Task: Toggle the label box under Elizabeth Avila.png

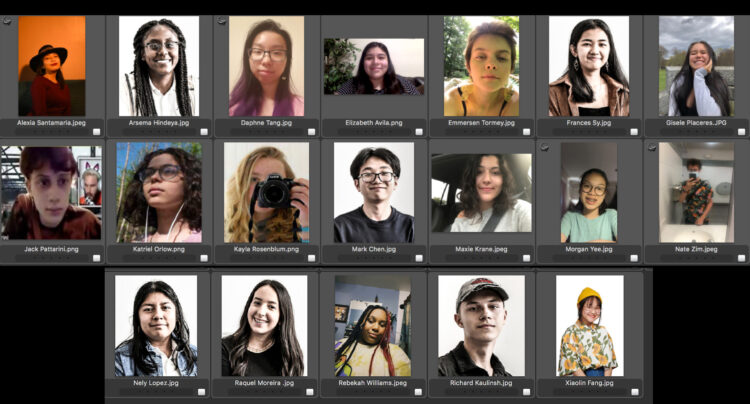Action: [x=419, y=131]
